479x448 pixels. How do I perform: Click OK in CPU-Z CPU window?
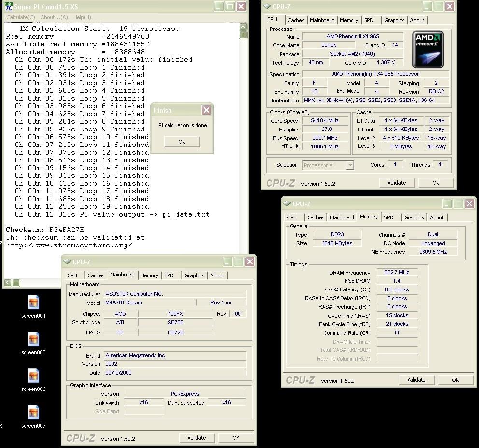(436, 183)
